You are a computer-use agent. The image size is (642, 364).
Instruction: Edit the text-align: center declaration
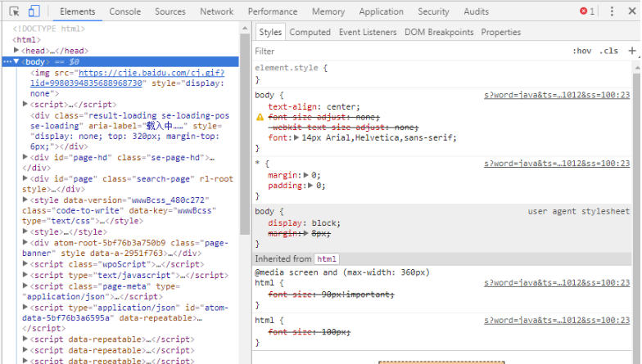point(314,106)
